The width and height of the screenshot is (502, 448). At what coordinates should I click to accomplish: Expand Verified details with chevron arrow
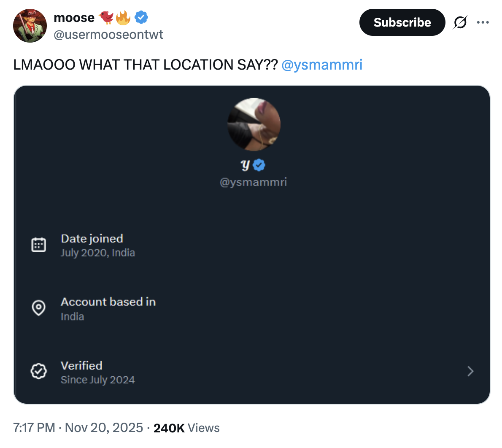(470, 371)
